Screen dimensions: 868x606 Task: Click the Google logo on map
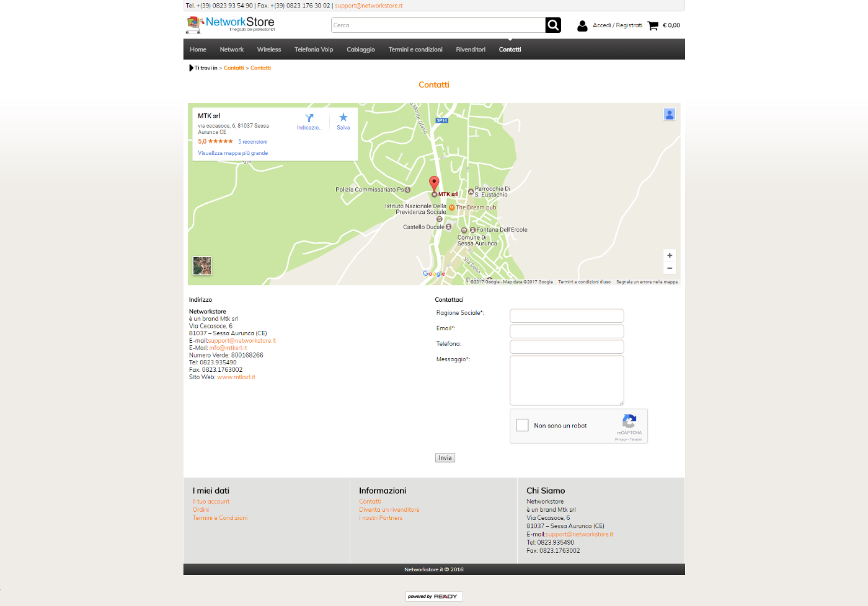(x=434, y=273)
